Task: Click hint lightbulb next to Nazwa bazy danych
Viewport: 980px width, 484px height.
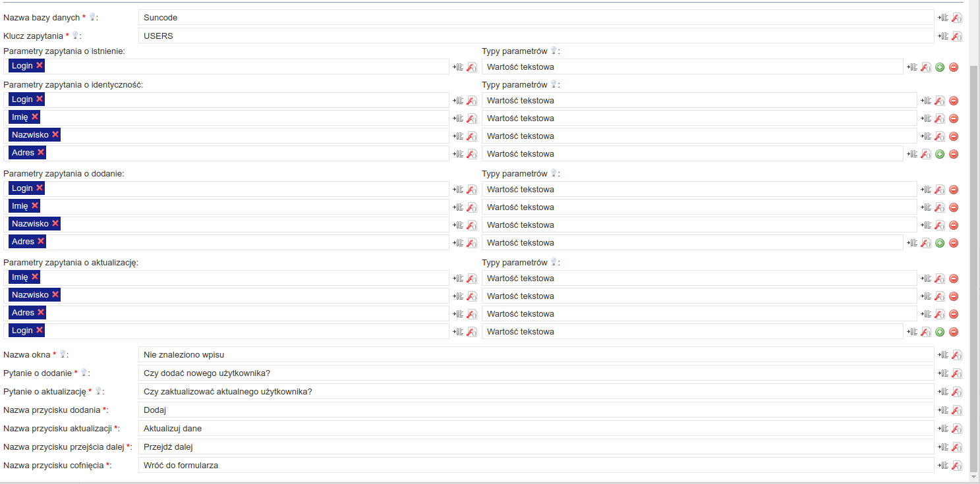Action: click(92, 17)
